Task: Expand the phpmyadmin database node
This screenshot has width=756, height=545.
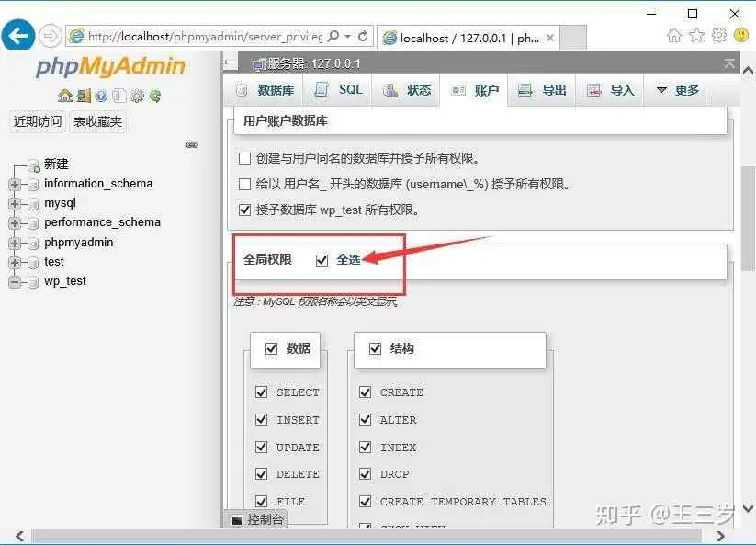Action: [15, 243]
